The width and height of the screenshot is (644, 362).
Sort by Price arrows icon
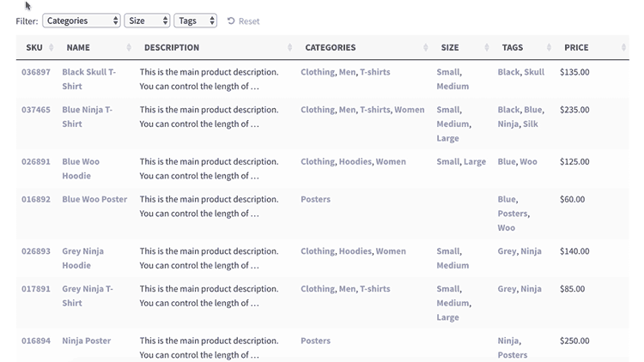click(x=623, y=48)
